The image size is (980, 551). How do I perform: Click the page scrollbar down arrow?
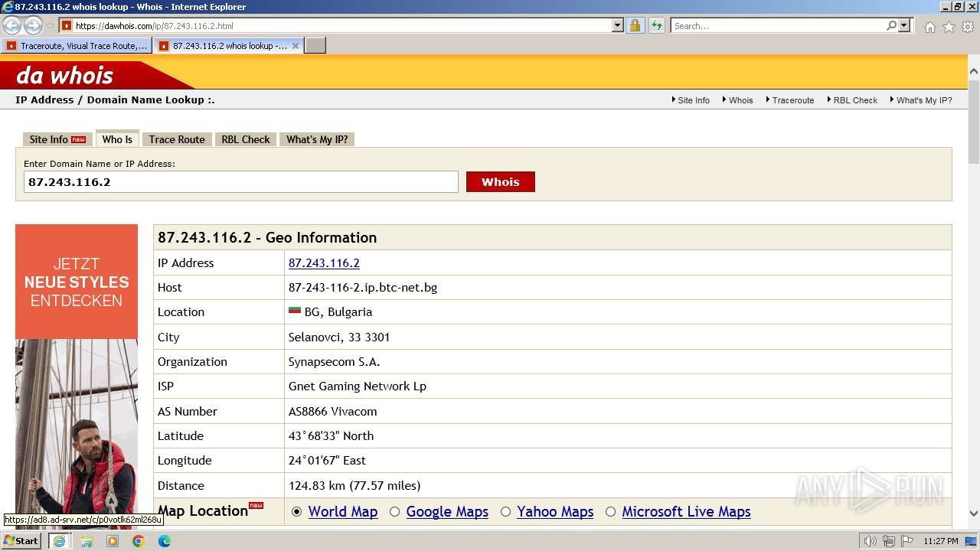[973, 514]
